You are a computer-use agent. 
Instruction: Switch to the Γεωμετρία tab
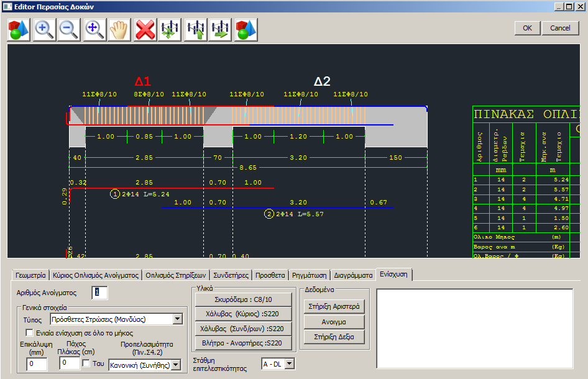[x=30, y=275]
